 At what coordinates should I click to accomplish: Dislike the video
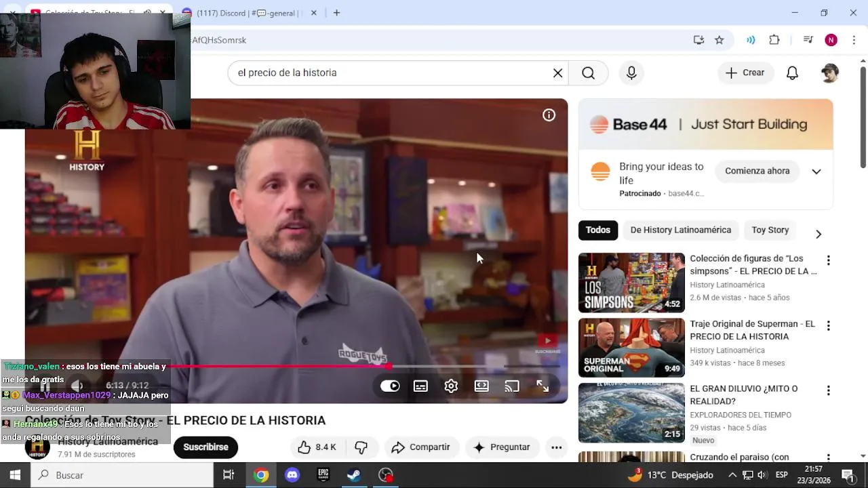pyautogui.click(x=361, y=447)
